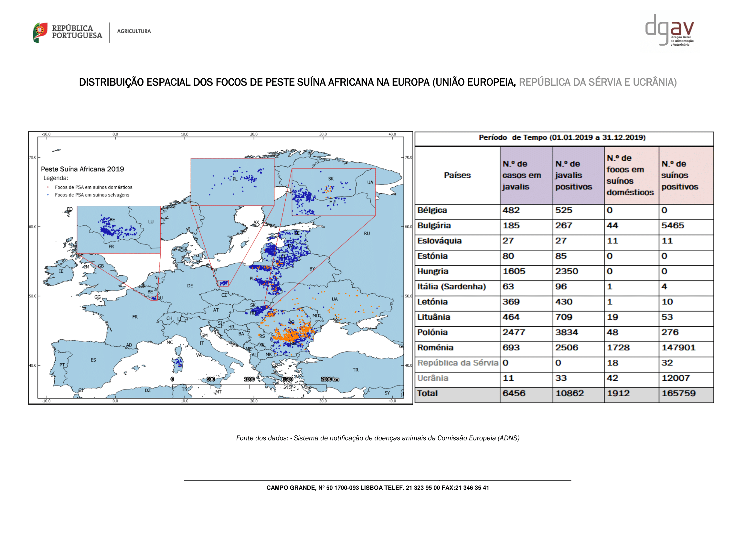Viewport: 756px width, 535px height.
Task: Click the footer address 'CAMPO GRANDE, Nº 50'
Action: (378, 488)
